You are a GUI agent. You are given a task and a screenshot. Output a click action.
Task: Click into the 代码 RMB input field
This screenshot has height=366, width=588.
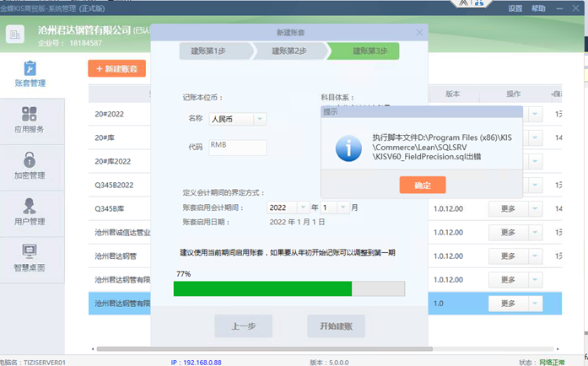tap(237, 147)
